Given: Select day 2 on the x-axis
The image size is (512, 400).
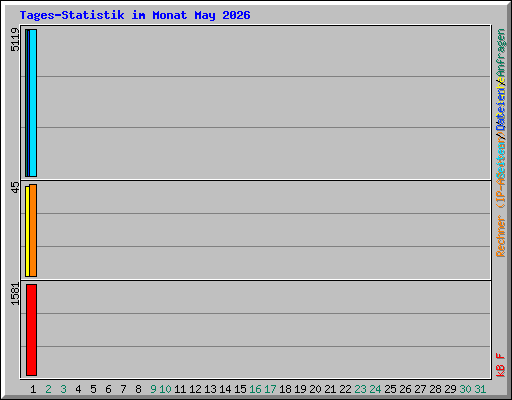Looking at the screenshot, I should [48, 389].
